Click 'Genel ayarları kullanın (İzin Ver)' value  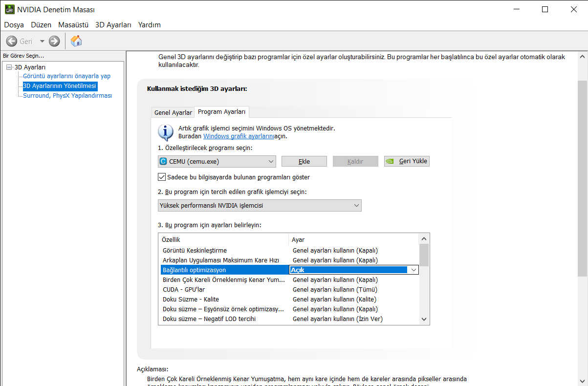pos(337,319)
